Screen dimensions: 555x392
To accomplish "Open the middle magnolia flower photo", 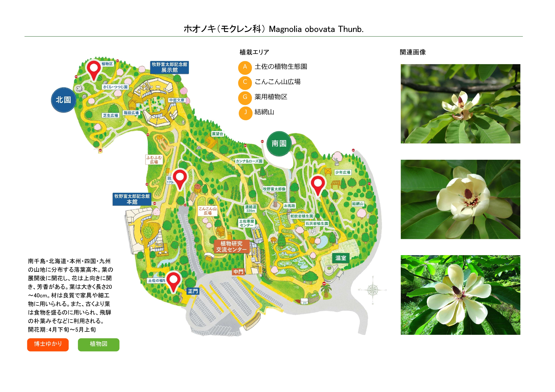I will (460, 199).
